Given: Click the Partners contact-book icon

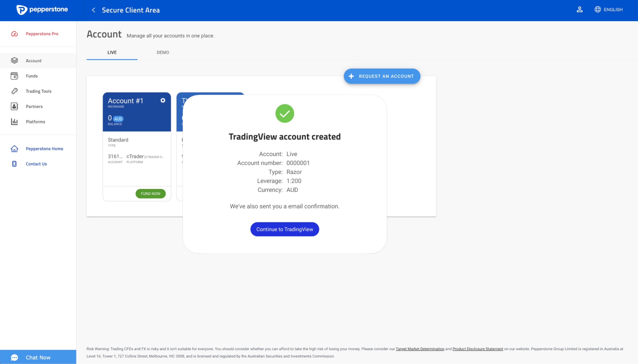Looking at the screenshot, I should (15, 106).
